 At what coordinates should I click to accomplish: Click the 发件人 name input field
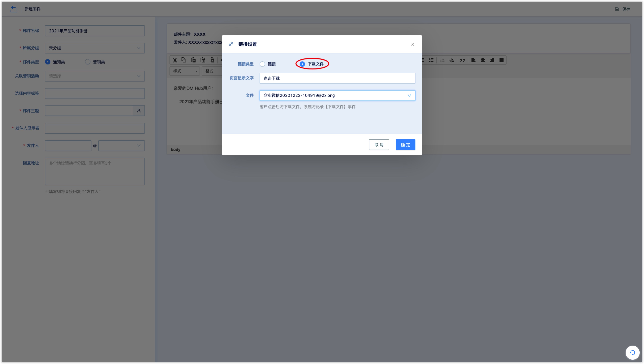68,146
